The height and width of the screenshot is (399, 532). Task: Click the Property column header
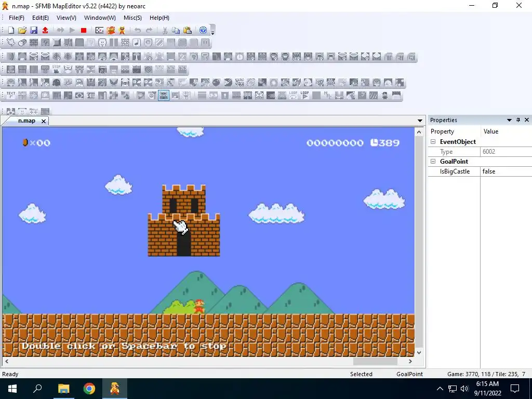(454, 131)
